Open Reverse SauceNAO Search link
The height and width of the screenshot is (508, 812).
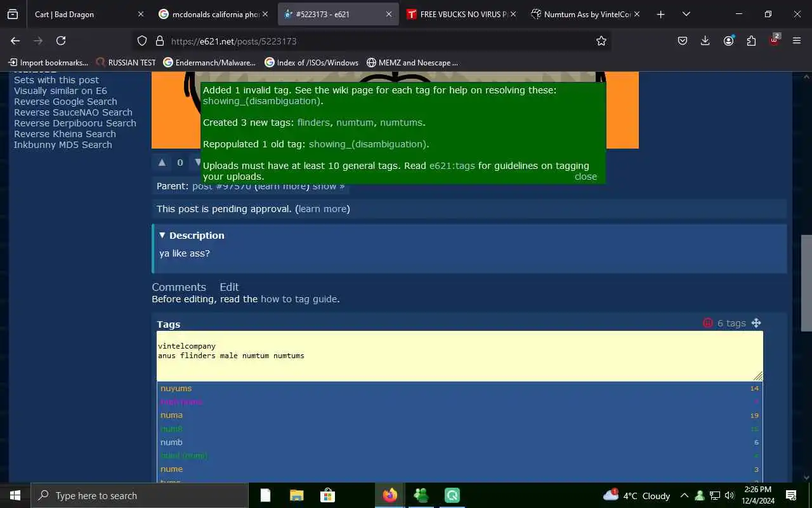click(73, 112)
